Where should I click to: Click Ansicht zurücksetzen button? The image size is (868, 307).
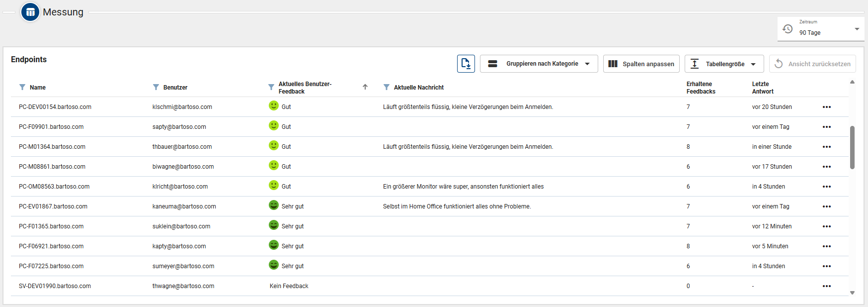pyautogui.click(x=812, y=64)
